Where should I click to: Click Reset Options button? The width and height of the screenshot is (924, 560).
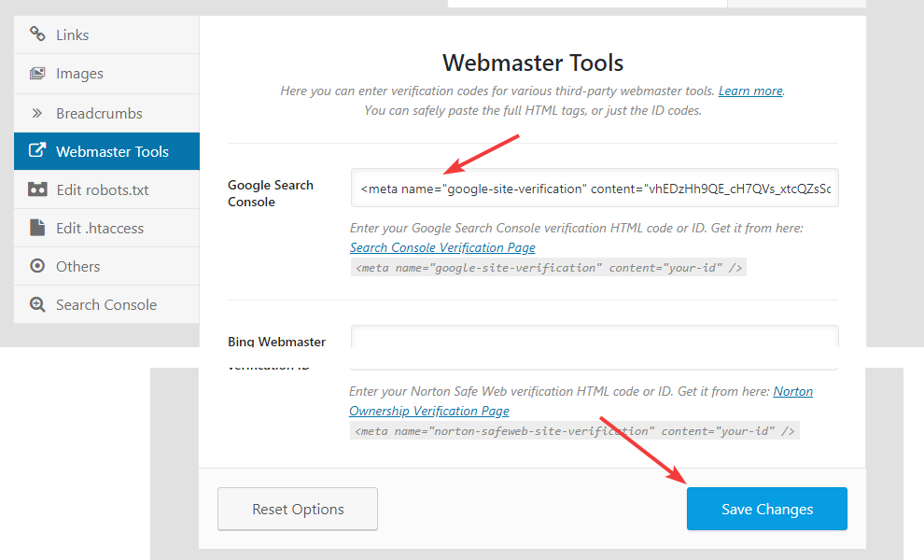click(x=298, y=509)
